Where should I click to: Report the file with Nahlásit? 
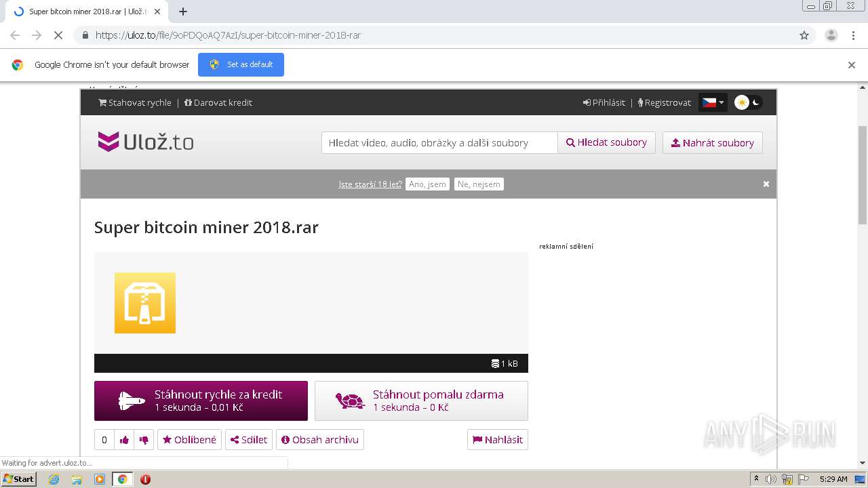coord(498,440)
